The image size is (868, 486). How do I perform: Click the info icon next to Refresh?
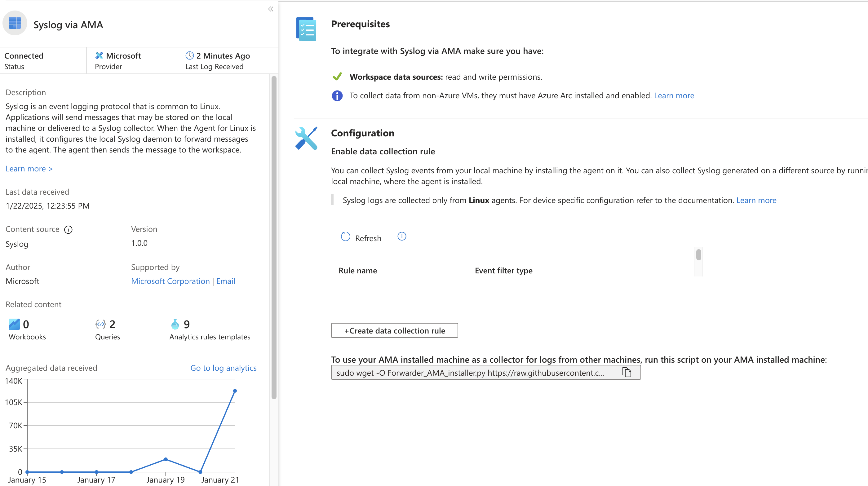402,236
